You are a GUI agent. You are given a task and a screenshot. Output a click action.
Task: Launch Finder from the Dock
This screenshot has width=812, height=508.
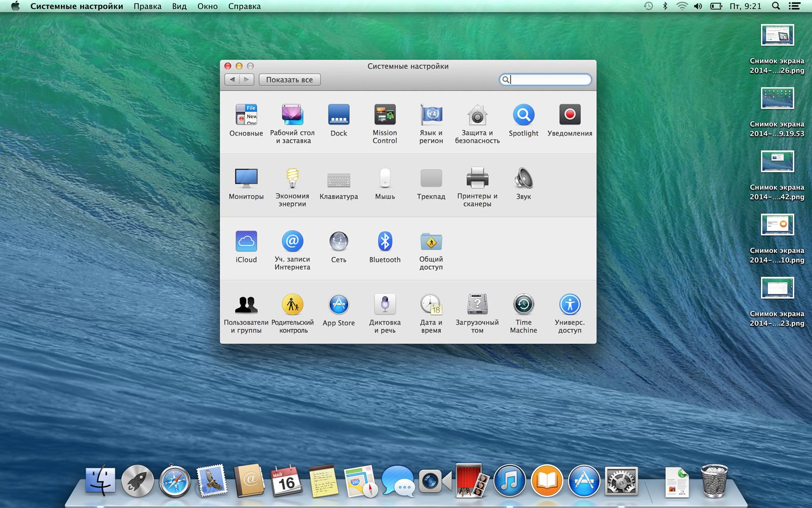[100, 481]
